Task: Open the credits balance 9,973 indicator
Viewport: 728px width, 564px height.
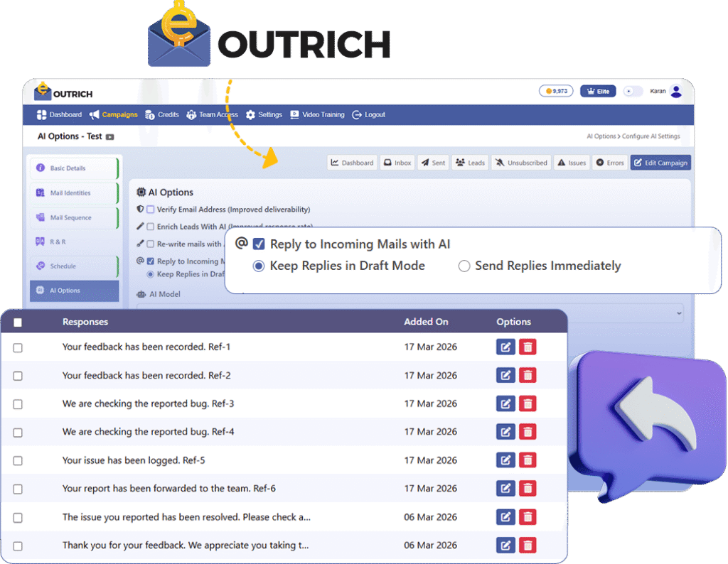Action: pyautogui.click(x=556, y=92)
